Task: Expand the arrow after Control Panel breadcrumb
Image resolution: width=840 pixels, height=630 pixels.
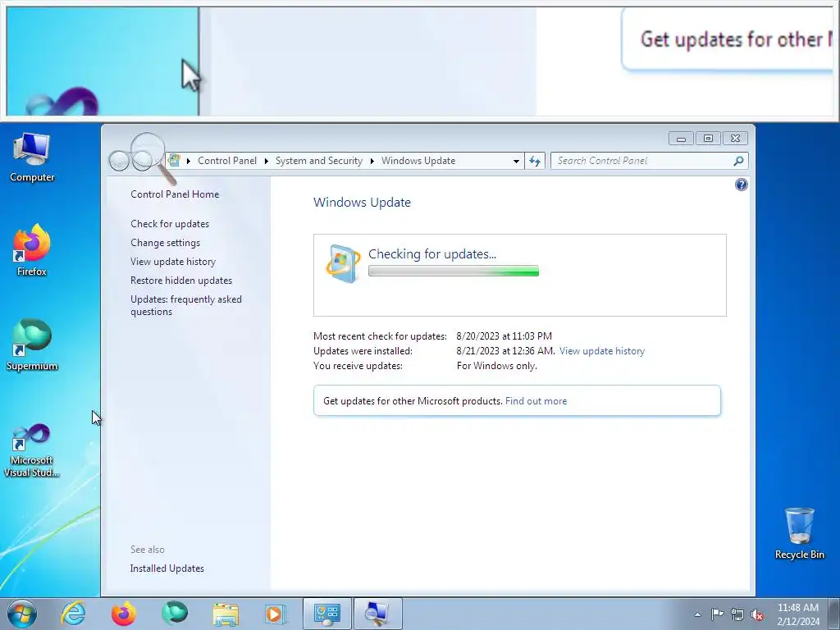Action: pos(267,161)
